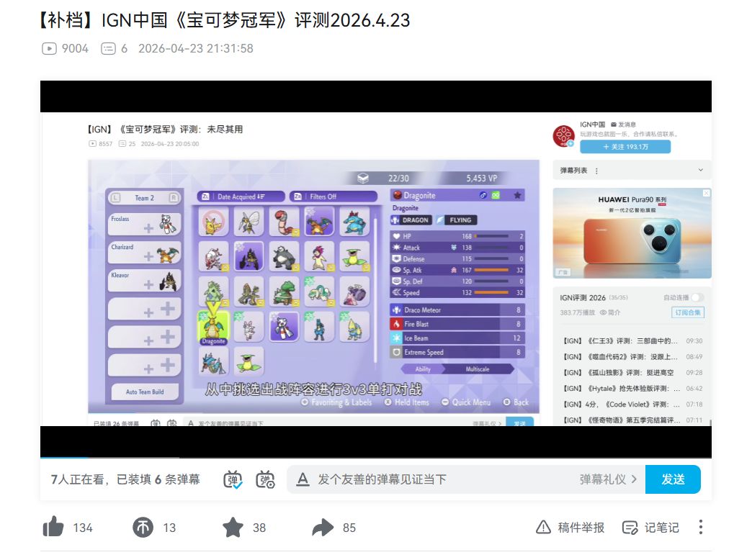Screen dimensions: 734x560
Task: Click the box storage icon beside 22/30
Action: pyautogui.click(x=363, y=179)
